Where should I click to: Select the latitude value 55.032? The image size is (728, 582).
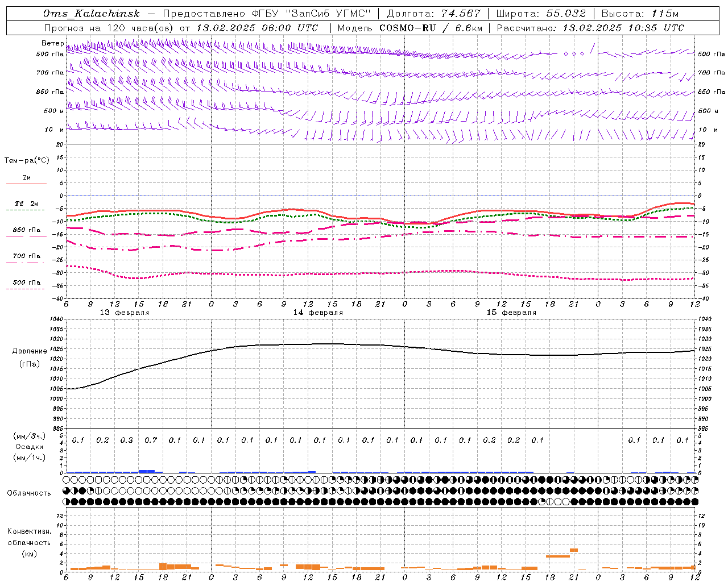coord(566,14)
